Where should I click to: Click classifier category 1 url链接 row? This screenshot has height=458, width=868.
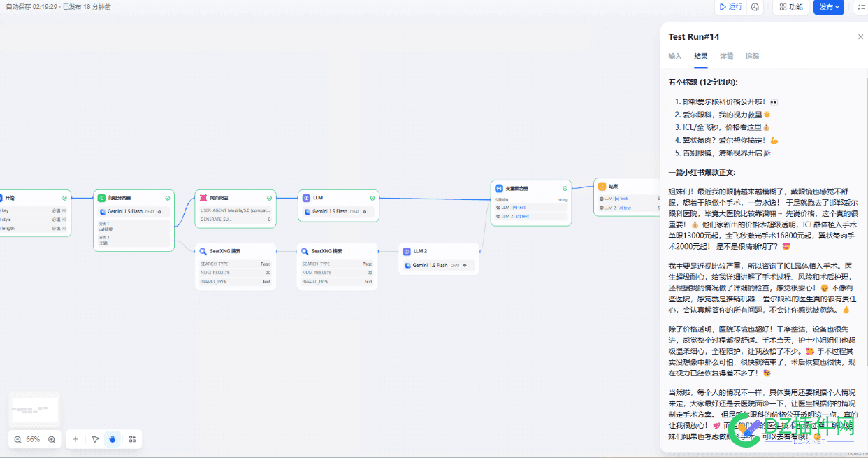point(133,227)
